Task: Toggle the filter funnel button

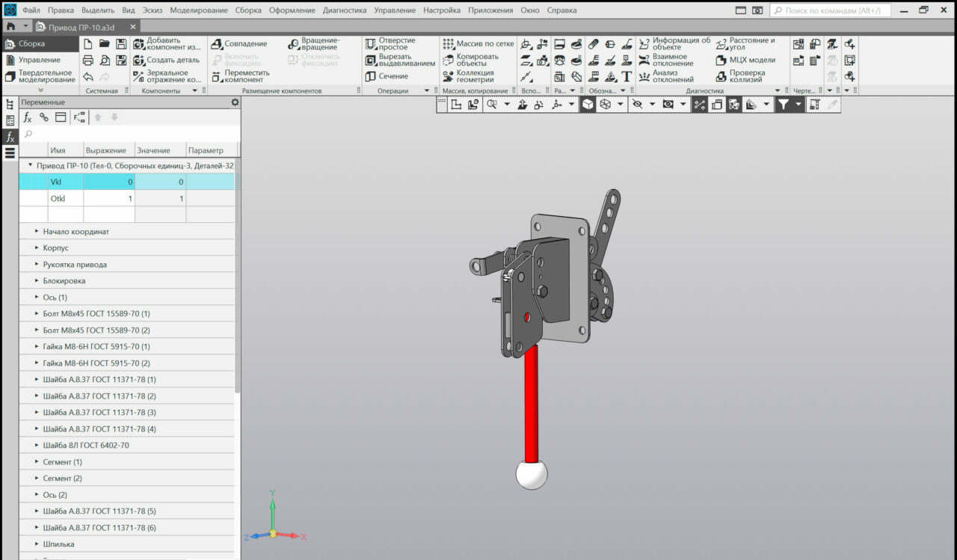Action: (x=783, y=105)
